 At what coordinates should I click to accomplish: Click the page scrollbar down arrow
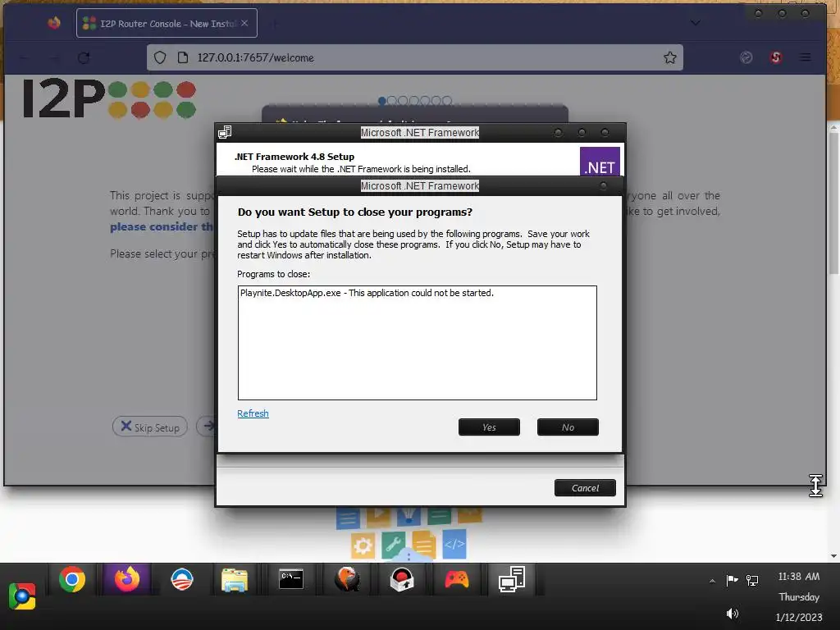833,555
